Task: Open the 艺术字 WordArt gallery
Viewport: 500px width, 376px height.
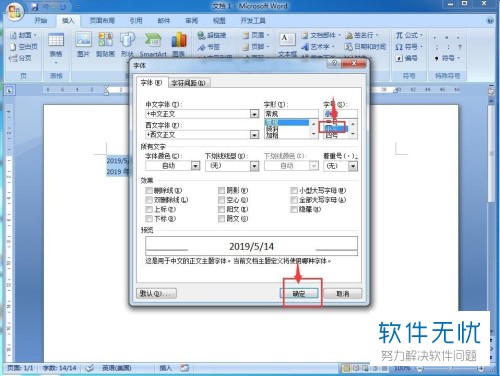Action: coord(317,47)
